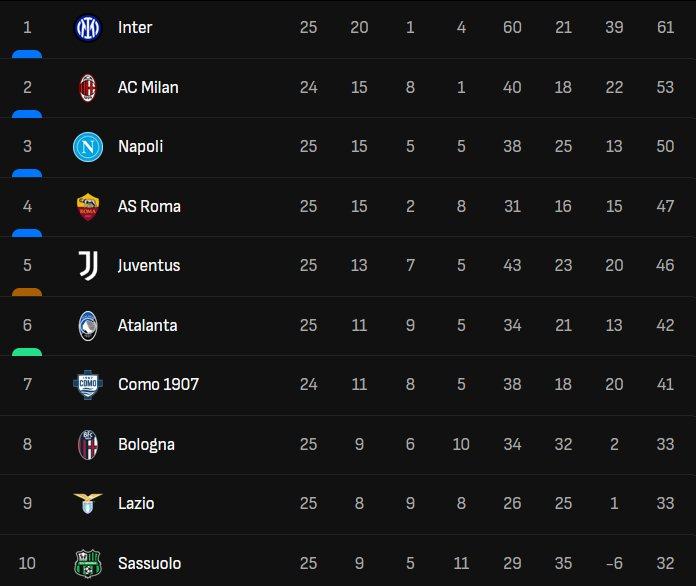Image resolution: width=696 pixels, height=586 pixels.
Task: Go to the AC Milan team name
Action: pyautogui.click(x=148, y=88)
